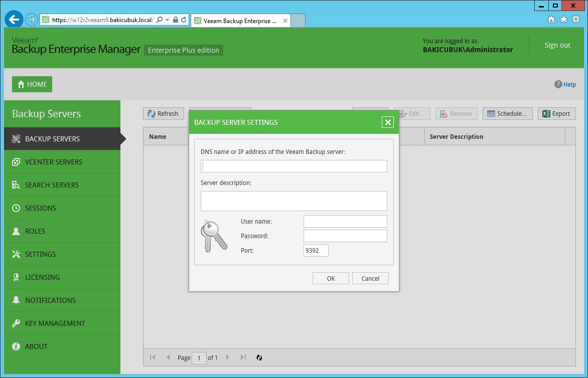Go back with the browser back arrow
The width and height of the screenshot is (588, 378).
(14, 20)
